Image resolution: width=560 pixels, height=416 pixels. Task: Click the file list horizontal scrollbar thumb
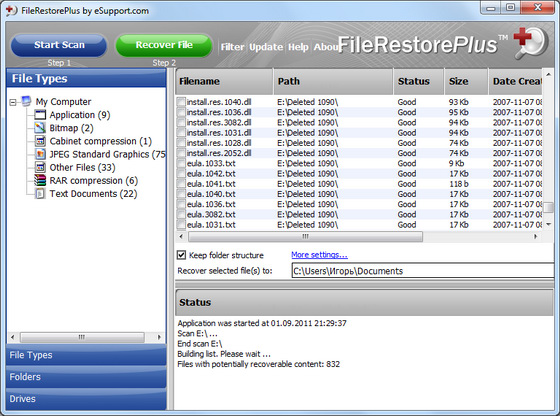coord(305,236)
